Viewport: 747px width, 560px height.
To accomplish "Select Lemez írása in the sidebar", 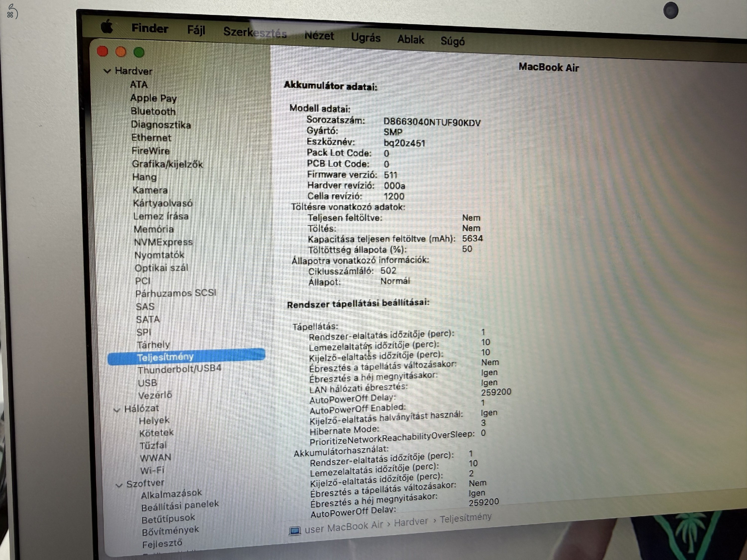I will tap(161, 216).
